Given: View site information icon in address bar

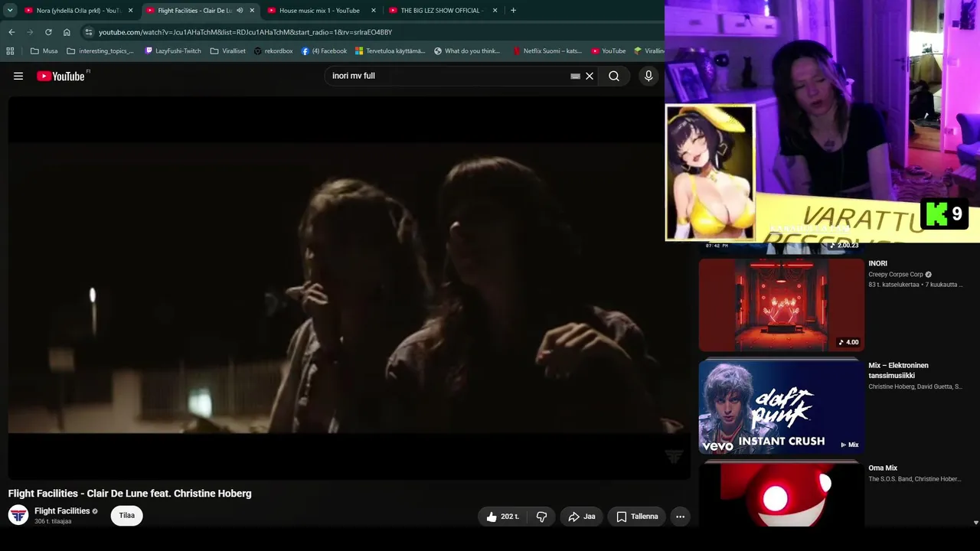Looking at the screenshot, I should pos(89,32).
